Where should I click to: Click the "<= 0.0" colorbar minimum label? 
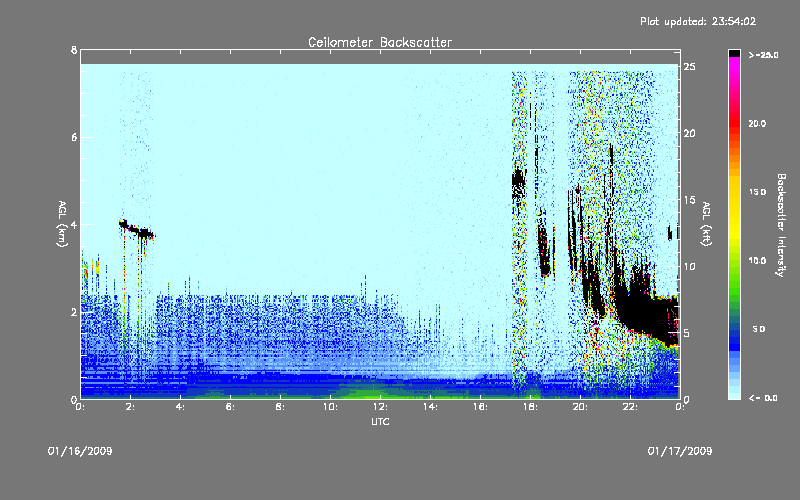click(x=763, y=398)
